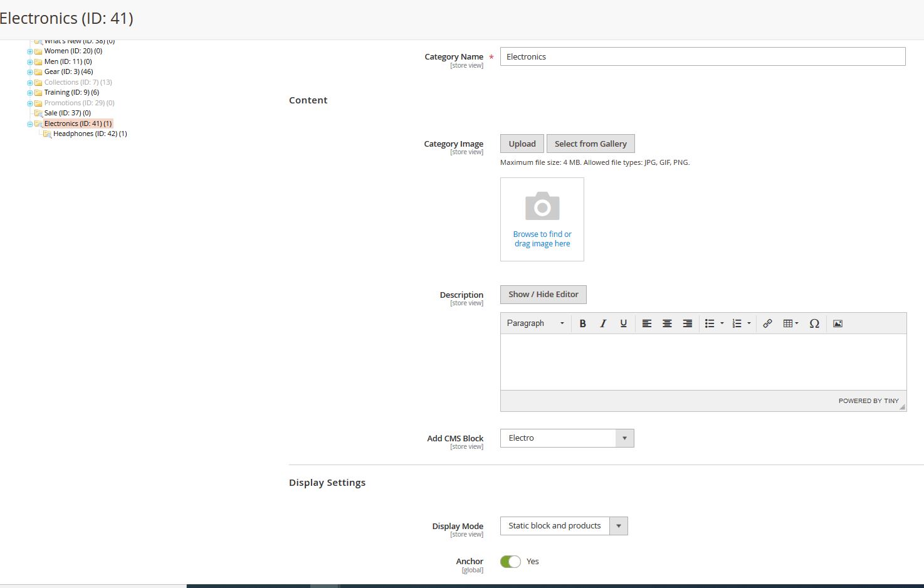
Task: Collapse the Electronics category node
Action: click(29, 123)
